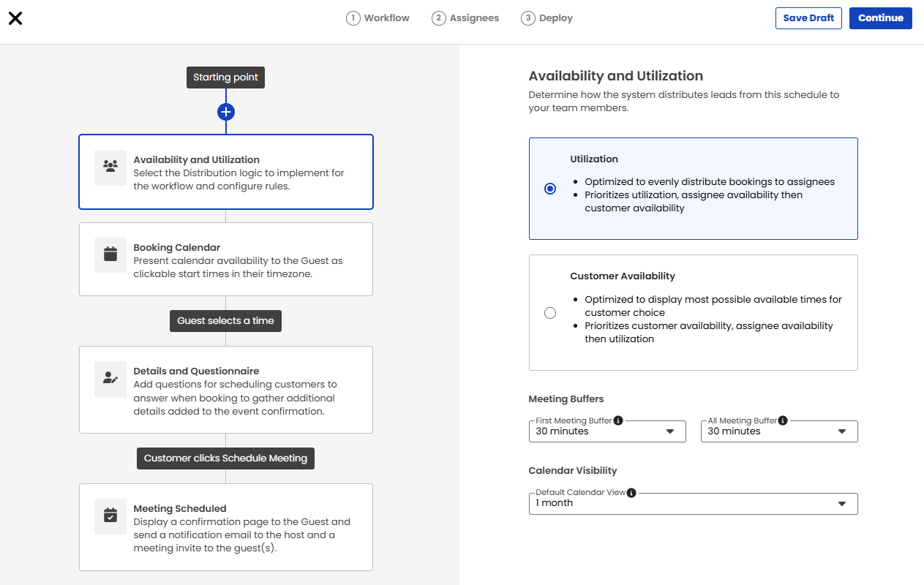This screenshot has height=585, width=924.
Task: Switch to the Assignees step
Action: (465, 18)
